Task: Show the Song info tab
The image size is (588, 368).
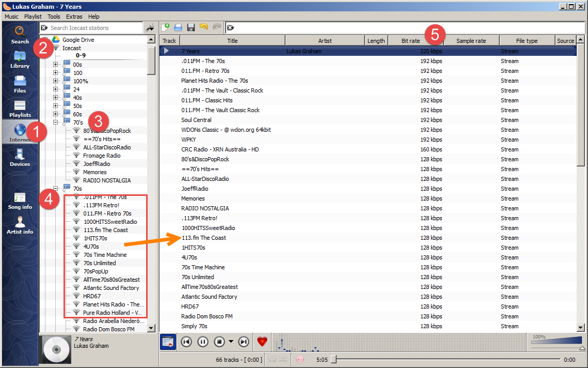Action: [20, 201]
